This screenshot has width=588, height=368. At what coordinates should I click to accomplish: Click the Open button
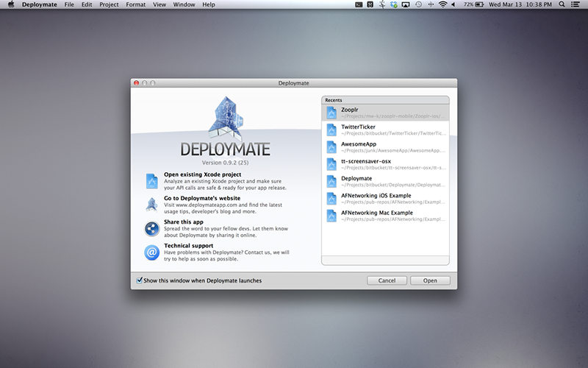430,280
